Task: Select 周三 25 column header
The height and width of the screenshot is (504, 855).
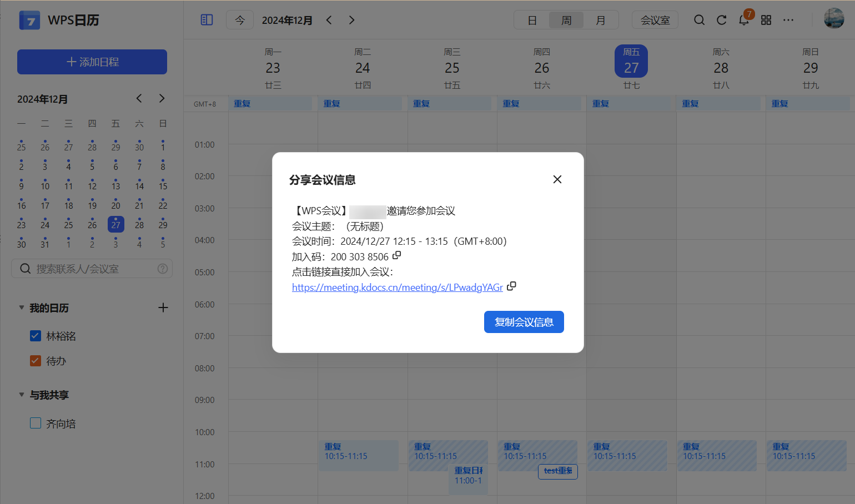Action: pos(452,68)
